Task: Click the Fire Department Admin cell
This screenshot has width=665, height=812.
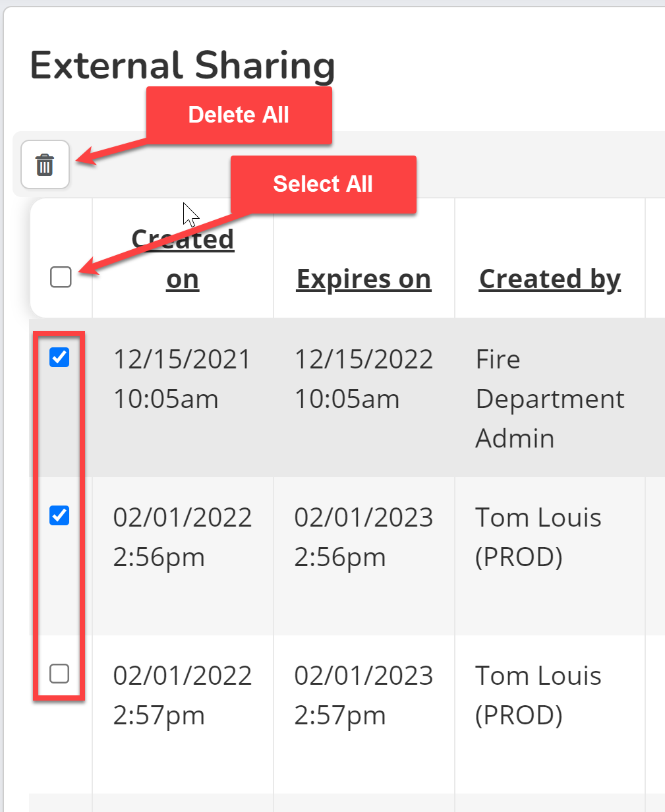Action: pos(550,399)
